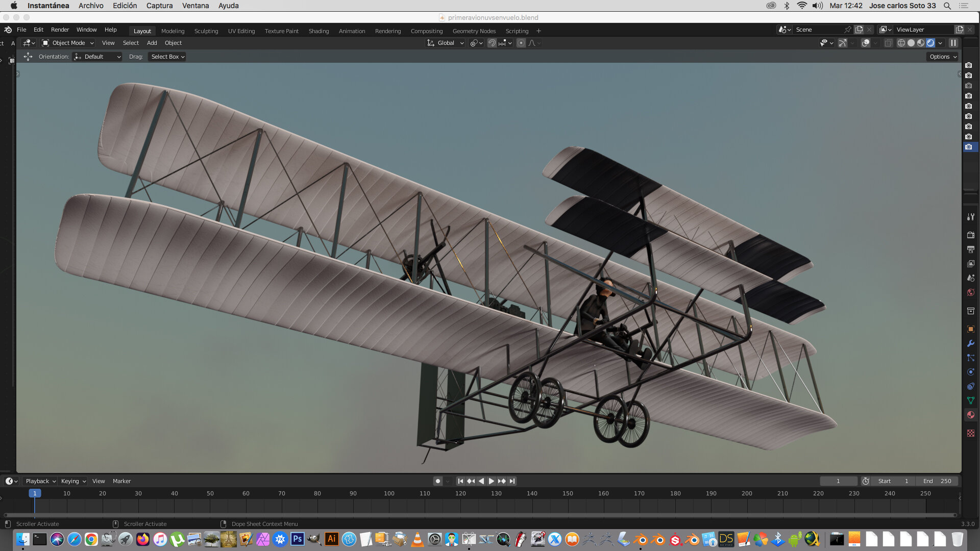Open snapping options dropdown
This screenshot has height=551, width=980.
[505, 43]
